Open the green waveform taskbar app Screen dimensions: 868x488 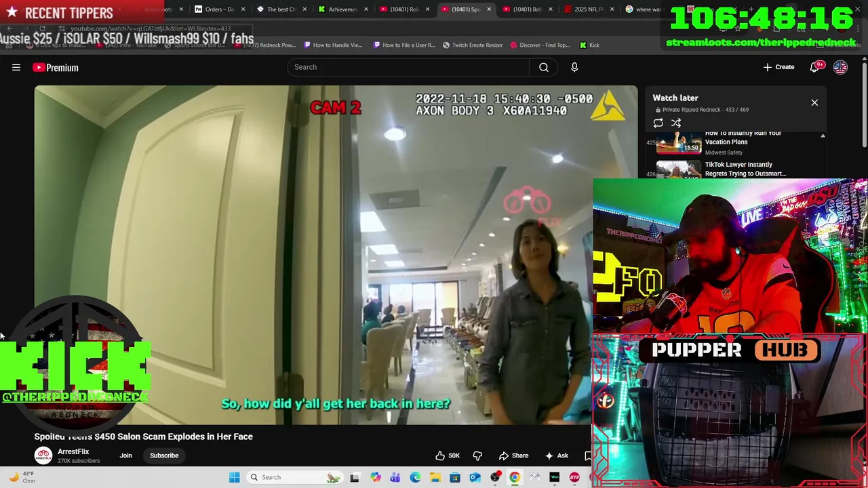click(555, 477)
